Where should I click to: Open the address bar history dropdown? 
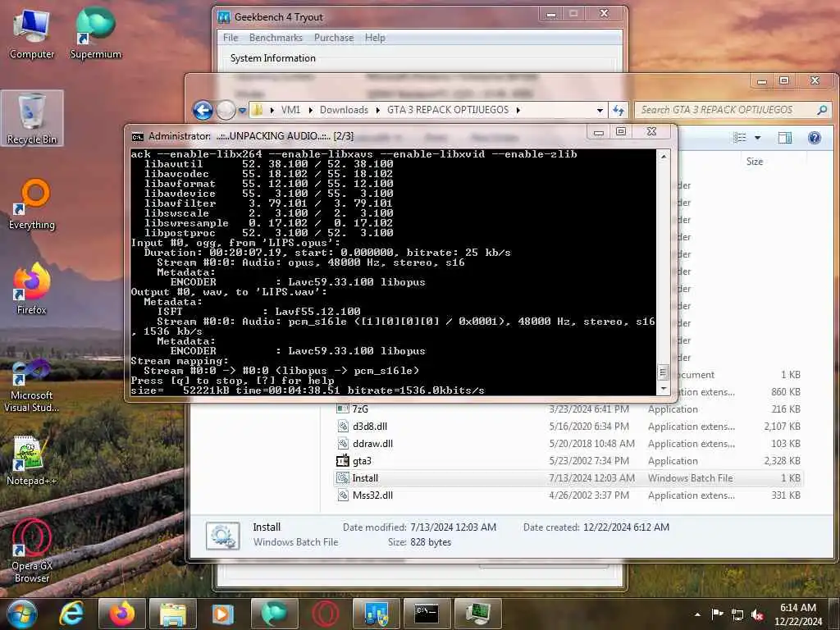600,111
